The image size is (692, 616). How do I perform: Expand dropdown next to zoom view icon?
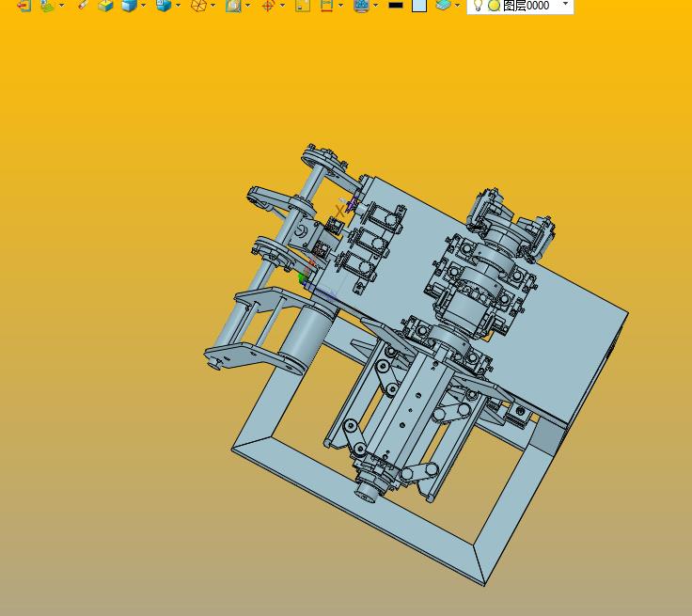pyautogui.click(x=247, y=6)
